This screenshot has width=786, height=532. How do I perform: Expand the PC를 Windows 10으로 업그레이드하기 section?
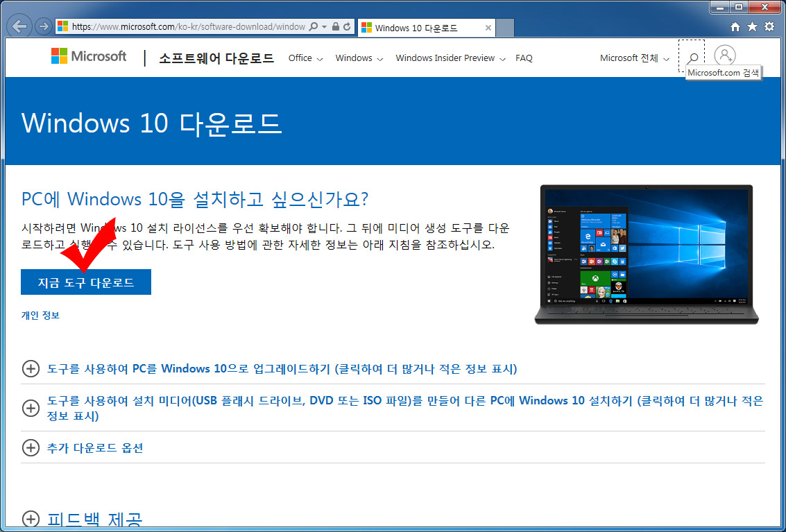[x=282, y=369]
